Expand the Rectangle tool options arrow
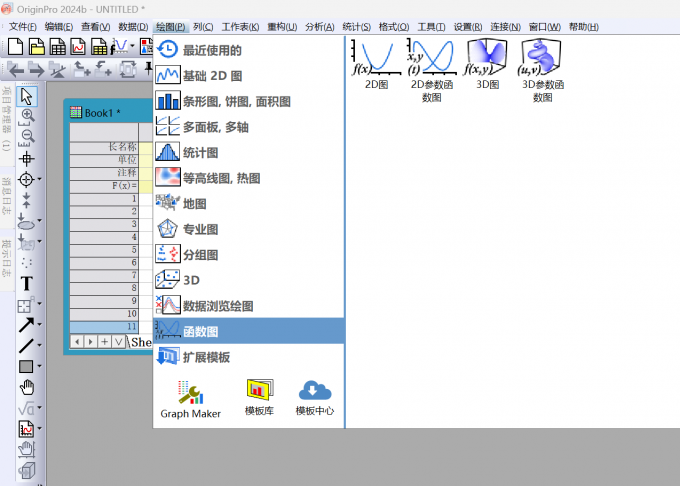The image size is (680, 486). point(39,366)
